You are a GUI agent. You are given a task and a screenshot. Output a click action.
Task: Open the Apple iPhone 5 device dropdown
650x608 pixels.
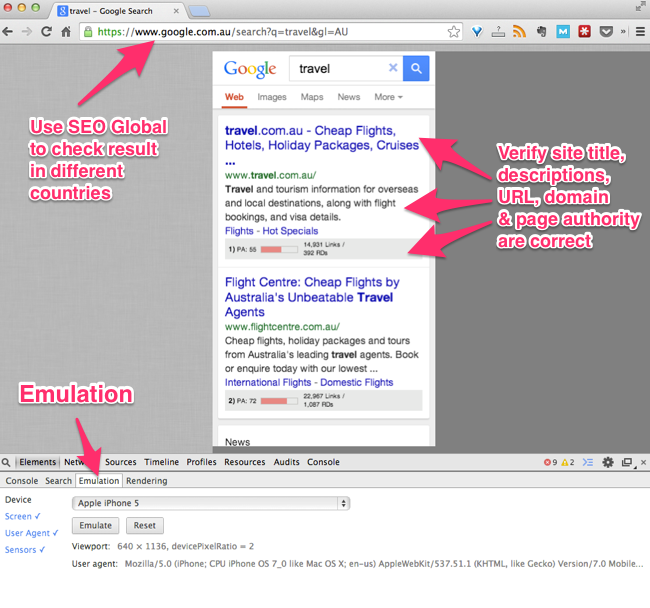click(x=211, y=503)
